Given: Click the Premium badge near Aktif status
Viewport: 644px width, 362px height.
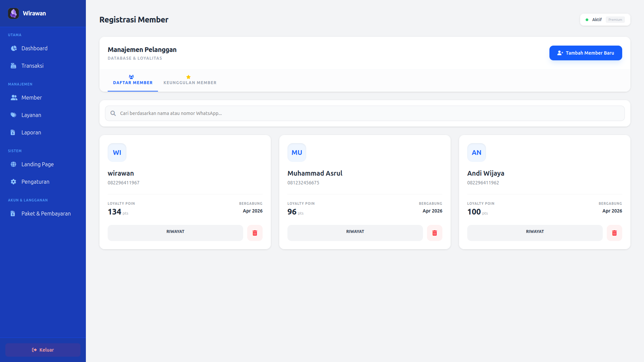Looking at the screenshot, I should (x=615, y=20).
